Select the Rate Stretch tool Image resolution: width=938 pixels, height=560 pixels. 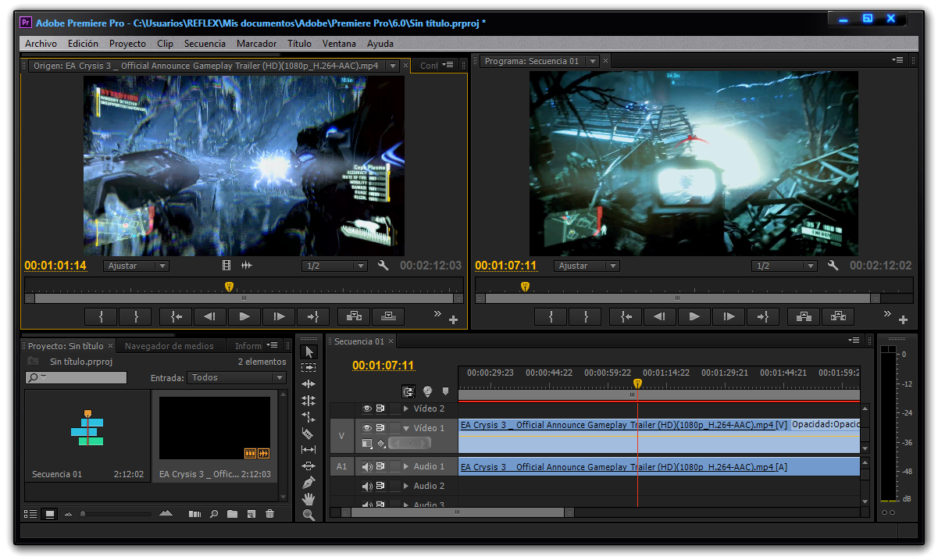point(309,417)
